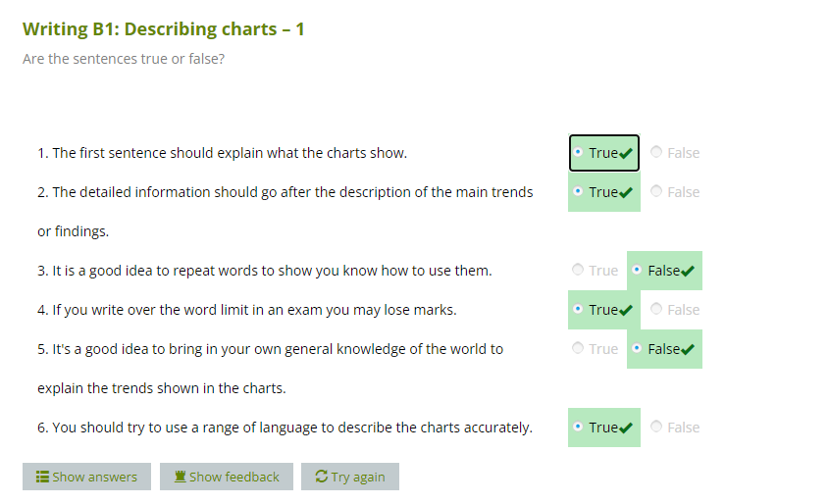Click green checkmark beside question 6 True
This screenshot has width=829, height=504.
click(x=627, y=428)
